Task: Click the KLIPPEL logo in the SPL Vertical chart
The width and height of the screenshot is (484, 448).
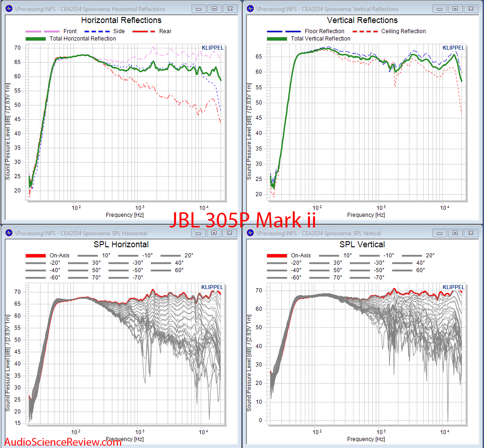Action: [454, 287]
